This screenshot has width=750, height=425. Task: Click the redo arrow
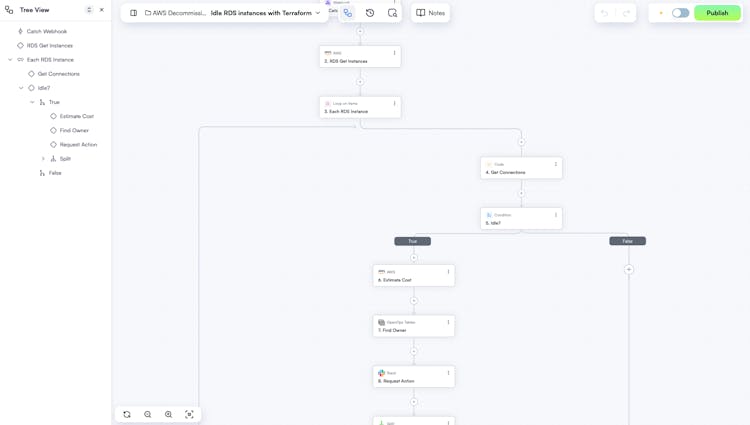(626, 13)
